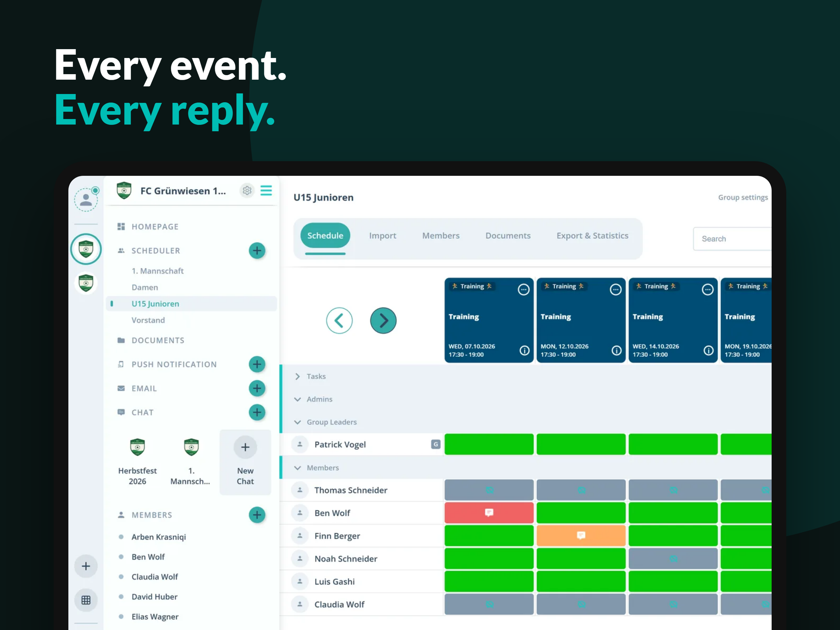
Task: Create a new push notification with plus
Action: click(257, 364)
